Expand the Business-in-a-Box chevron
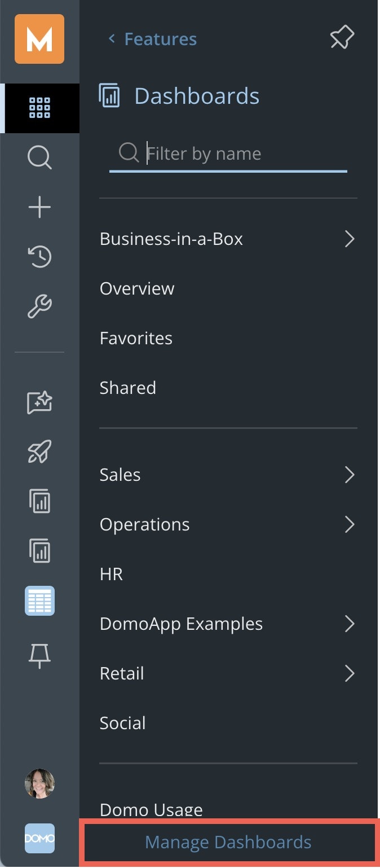This screenshot has height=868, width=380. coord(350,239)
